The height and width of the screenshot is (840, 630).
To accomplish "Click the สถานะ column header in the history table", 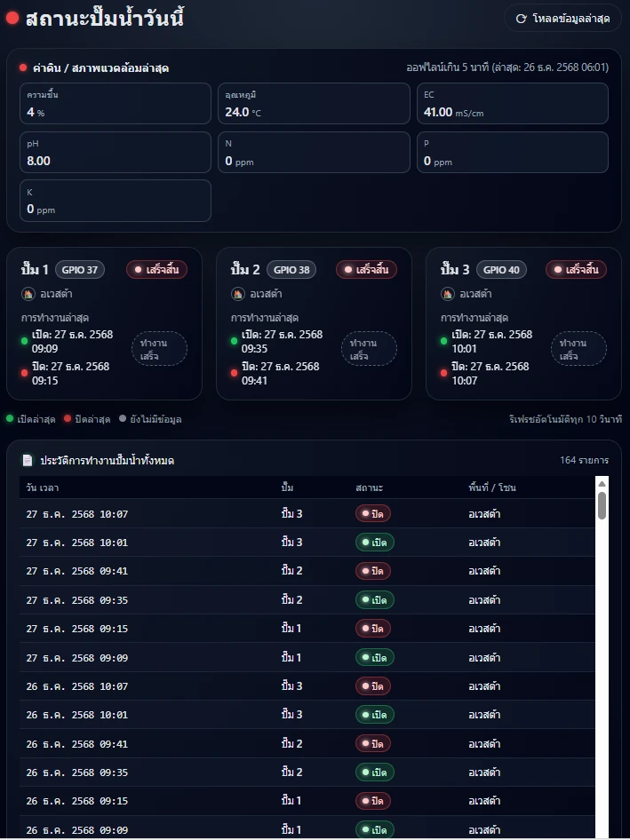I will tap(368, 488).
